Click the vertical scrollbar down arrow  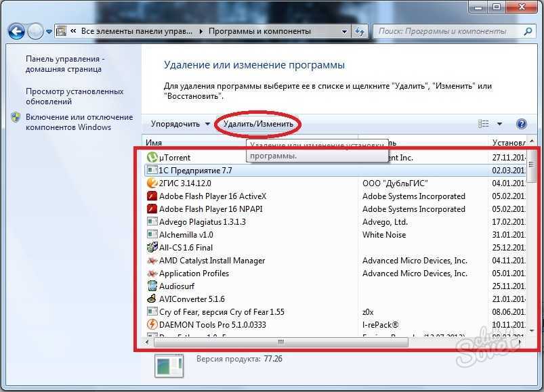[532, 331]
